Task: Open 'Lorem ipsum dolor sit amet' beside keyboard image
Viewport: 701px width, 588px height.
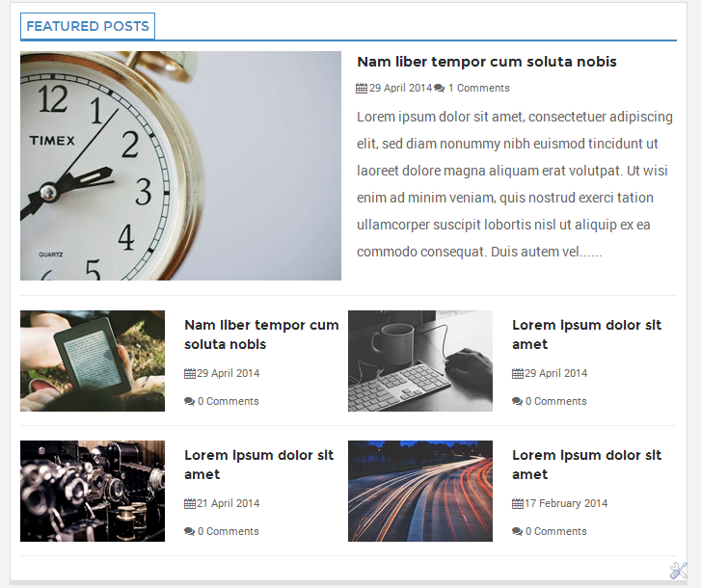Action: click(x=586, y=334)
